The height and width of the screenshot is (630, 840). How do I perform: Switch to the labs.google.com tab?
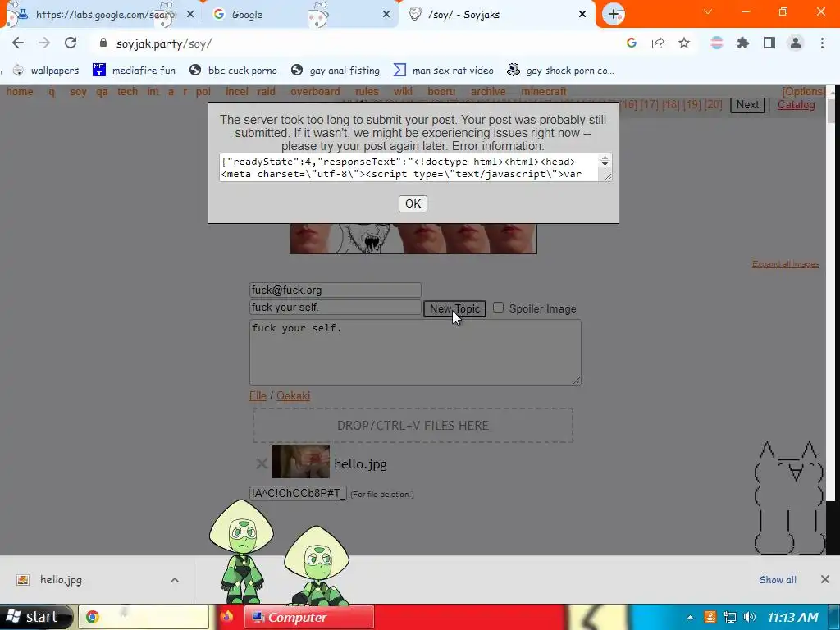click(x=102, y=15)
